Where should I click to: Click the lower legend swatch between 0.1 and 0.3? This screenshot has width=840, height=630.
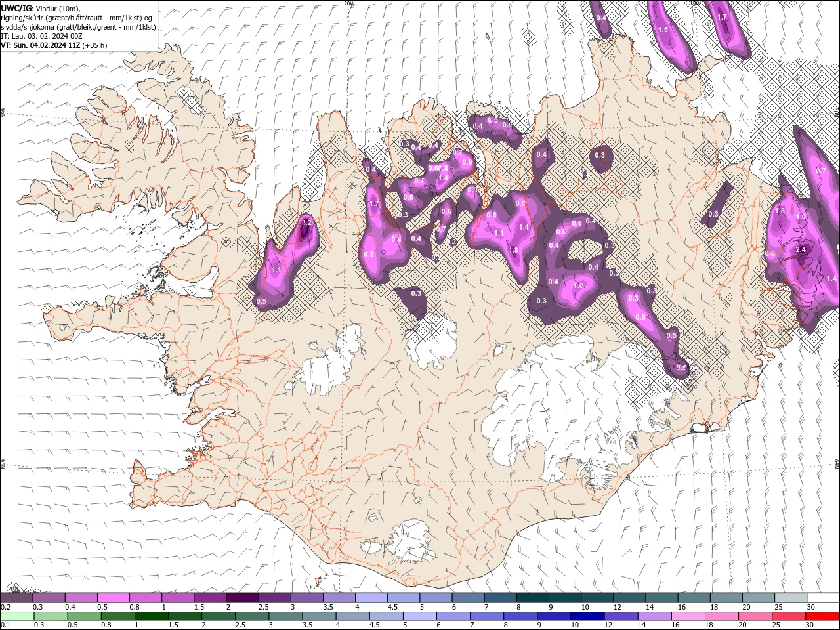pos(17,616)
